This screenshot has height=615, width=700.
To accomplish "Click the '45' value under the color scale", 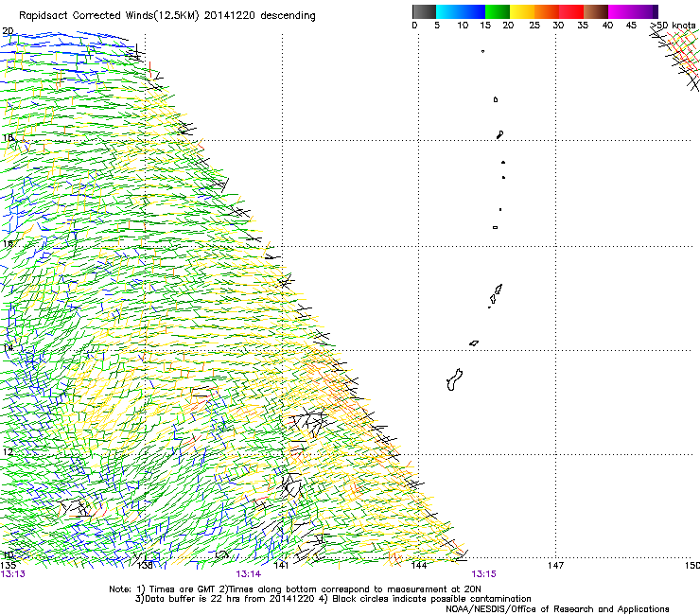I will [631, 26].
